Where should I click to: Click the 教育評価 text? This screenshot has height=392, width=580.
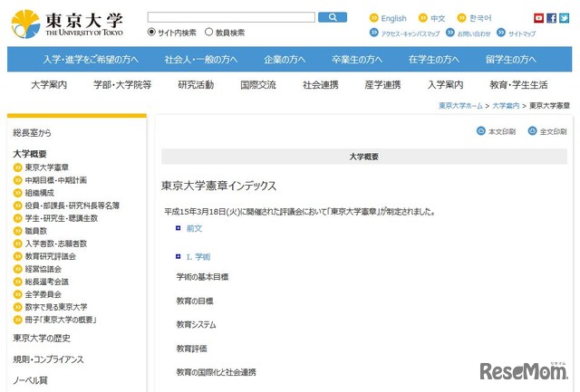191,348
